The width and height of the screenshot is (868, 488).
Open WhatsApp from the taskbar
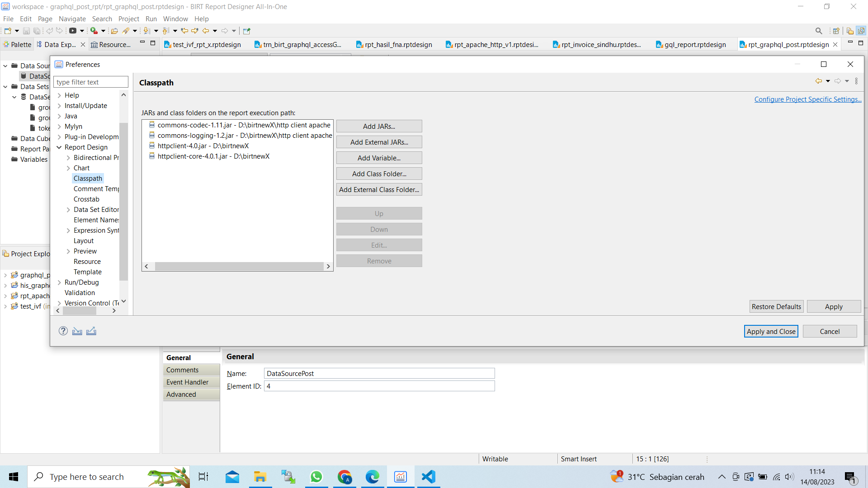coord(316,477)
